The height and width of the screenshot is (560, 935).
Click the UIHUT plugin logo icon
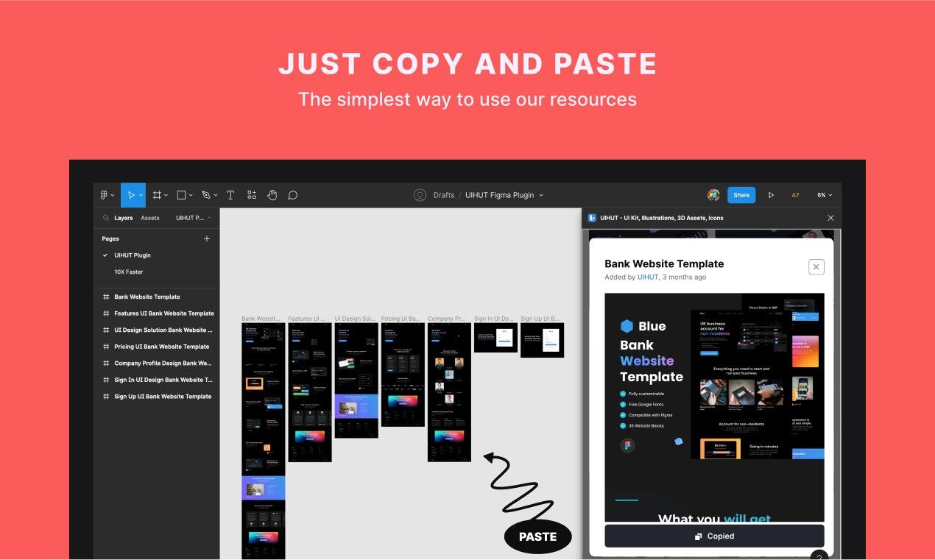pyautogui.click(x=592, y=218)
